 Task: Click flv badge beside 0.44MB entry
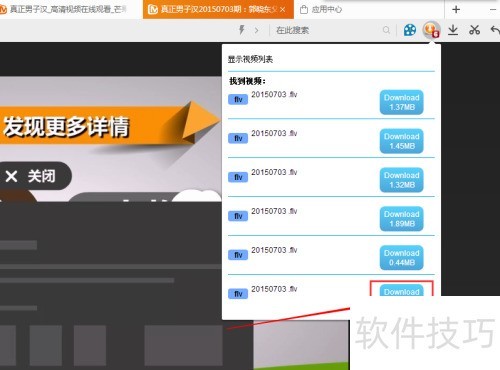pyautogui.click(x=238, y=255)
